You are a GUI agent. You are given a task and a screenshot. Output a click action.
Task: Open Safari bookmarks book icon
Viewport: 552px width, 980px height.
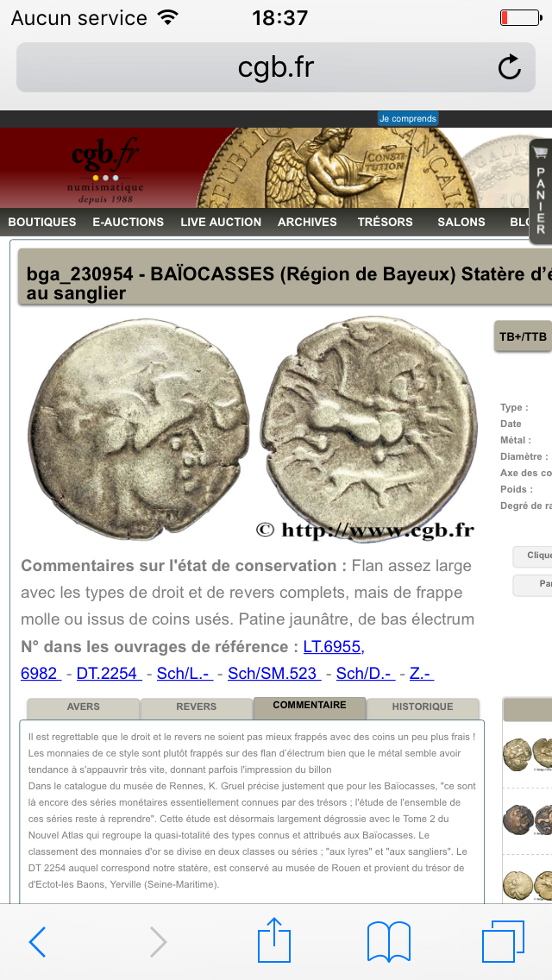pyautogui.click(x=388, y=941)
